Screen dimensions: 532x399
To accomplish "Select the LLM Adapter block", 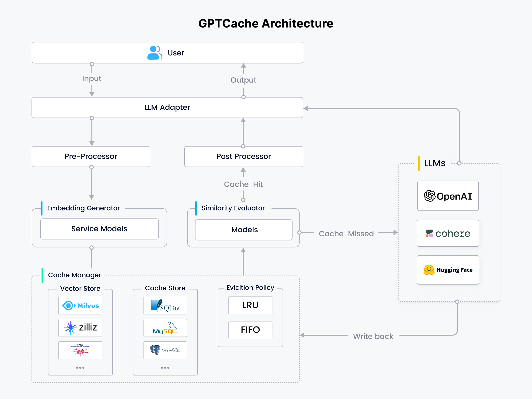I will (167, 108).
